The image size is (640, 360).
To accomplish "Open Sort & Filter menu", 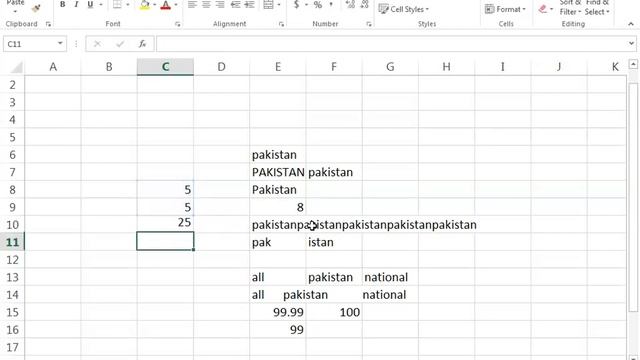I will point(570,8).
